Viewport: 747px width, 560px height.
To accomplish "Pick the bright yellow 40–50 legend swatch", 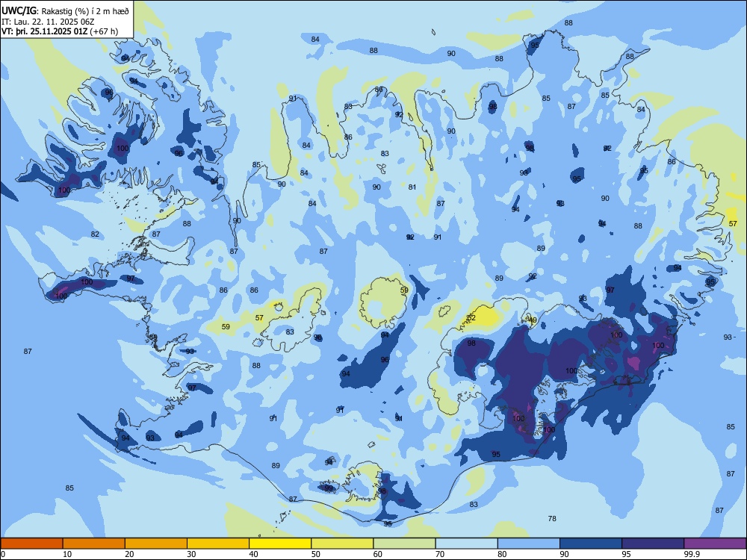I will (x=280, y=544).
